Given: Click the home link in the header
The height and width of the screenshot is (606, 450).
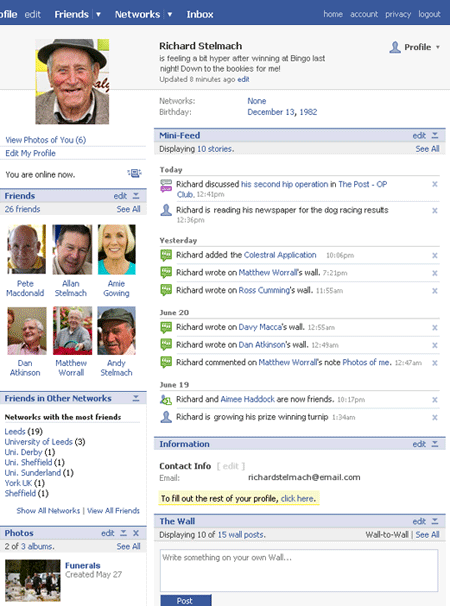Looking at the screenshot, I should 333,14.
